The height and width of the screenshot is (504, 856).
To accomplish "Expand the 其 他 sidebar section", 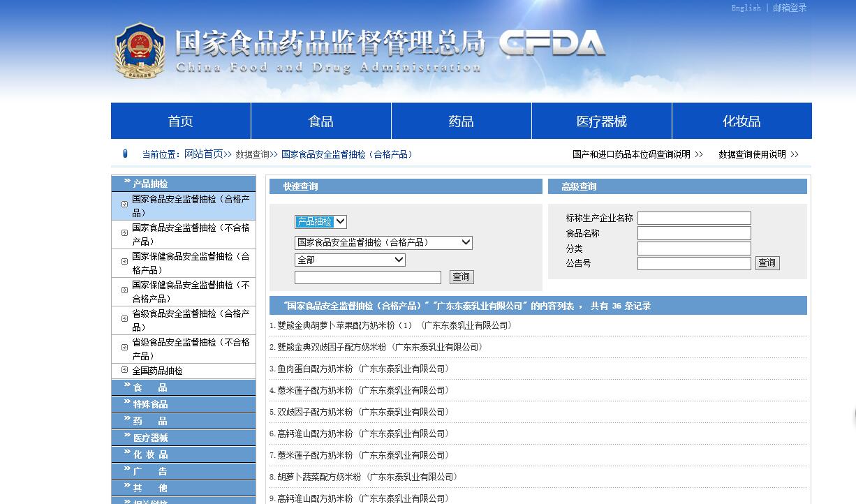I will click(x=184, y=488).
